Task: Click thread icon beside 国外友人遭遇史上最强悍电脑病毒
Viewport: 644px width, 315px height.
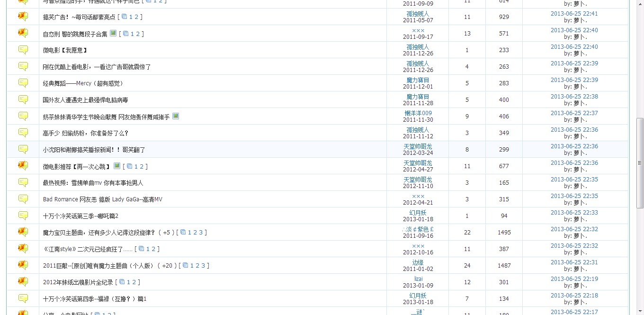Action: click(23, 99)
